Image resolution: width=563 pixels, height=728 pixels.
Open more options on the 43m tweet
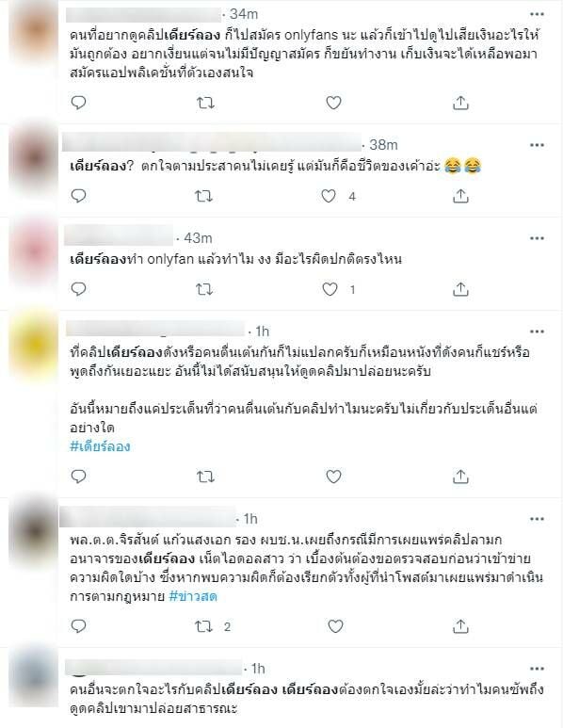pos(537,238)
